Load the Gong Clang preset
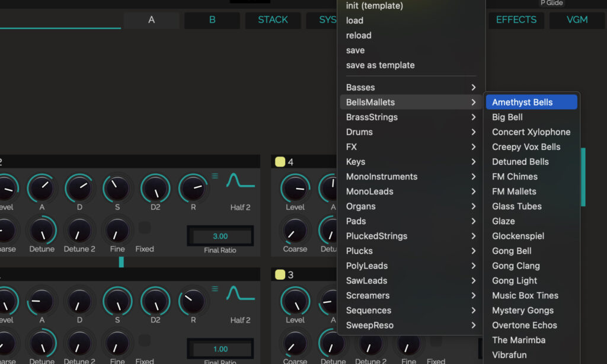 [532, 266]
